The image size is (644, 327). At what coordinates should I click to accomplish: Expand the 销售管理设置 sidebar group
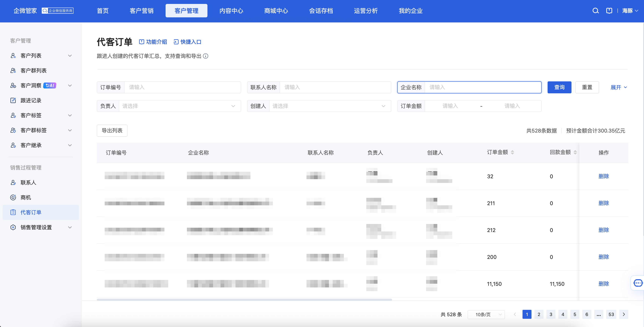point(70,227)
